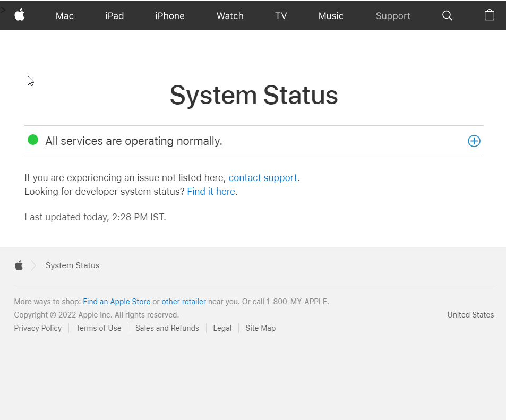Screen dimensions: 506x420
Task: Follow the contact support link
Action: click(x=263, y=178)
